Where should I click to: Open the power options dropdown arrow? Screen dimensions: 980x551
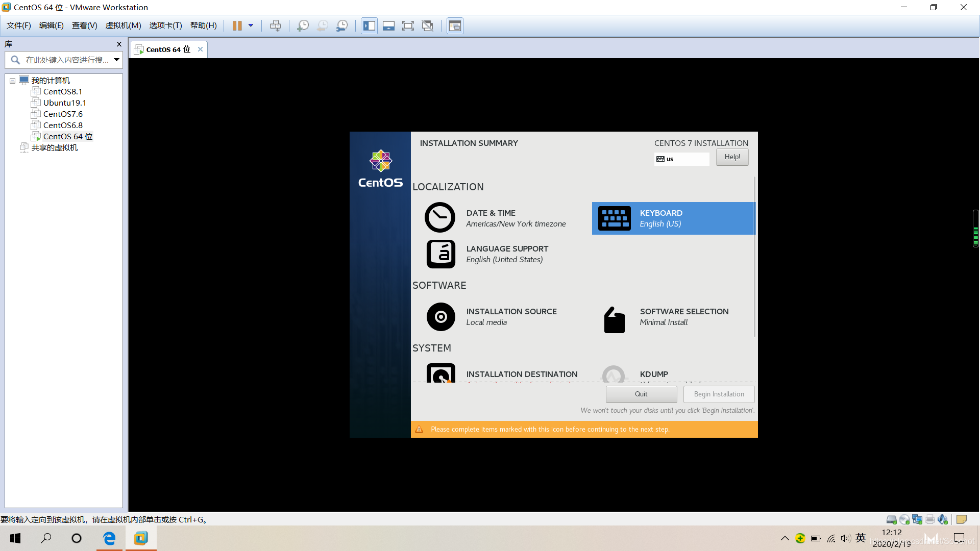[x=251, y=26]
